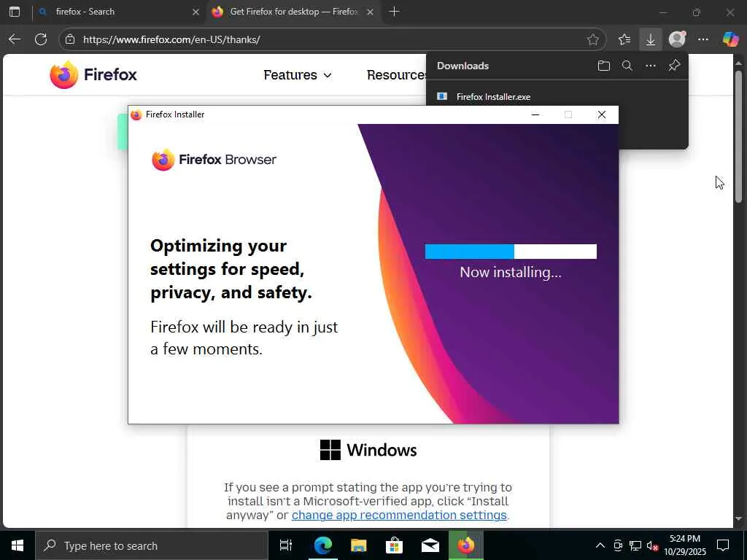Click the scrollbar down arrow

(x=738, y=519)
